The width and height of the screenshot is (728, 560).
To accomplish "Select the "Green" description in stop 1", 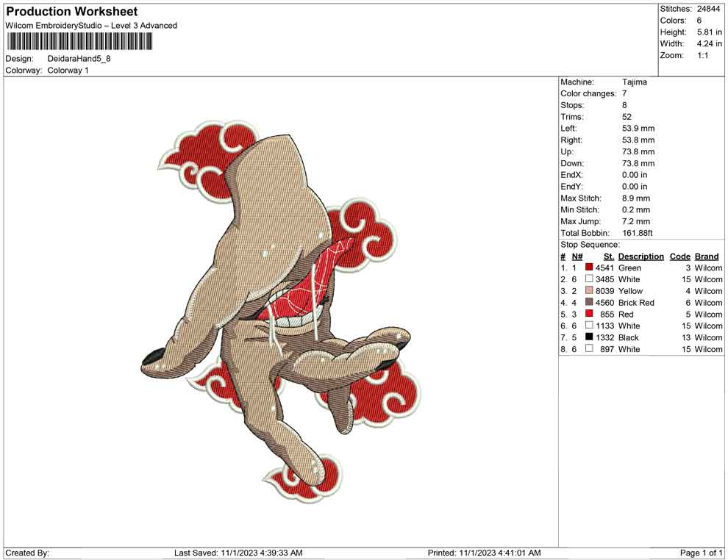I will (x=629, y=268).
